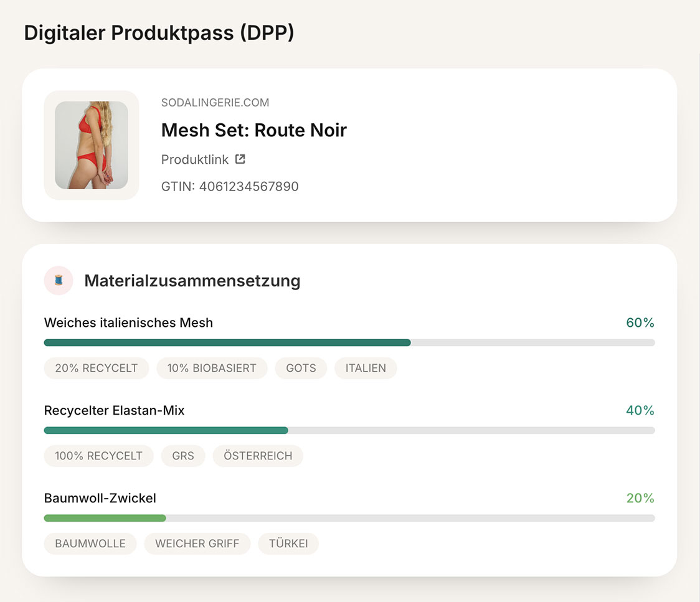Click the Baumwoll-Zwickel progress bar
The height and width of the screenshot is (602, 700).
click(349, 518)
